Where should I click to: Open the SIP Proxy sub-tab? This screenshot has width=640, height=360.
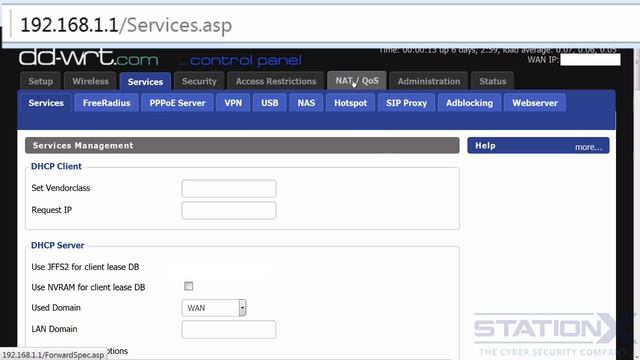coord(406,103)
